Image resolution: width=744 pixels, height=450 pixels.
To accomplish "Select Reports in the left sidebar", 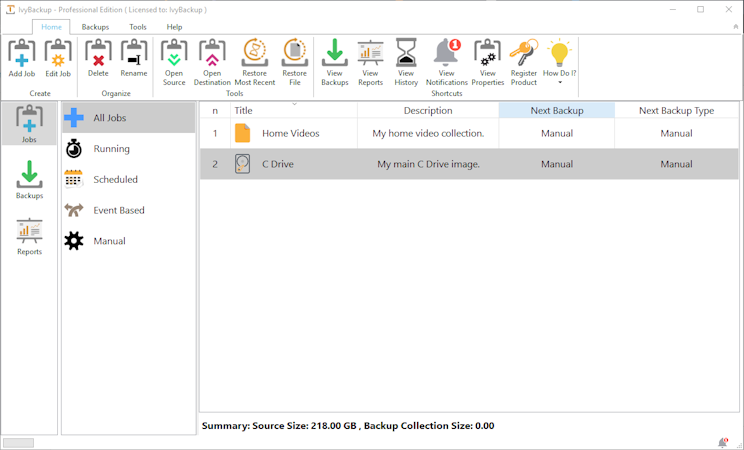I will pyautogui.click(x=29, y=236).
